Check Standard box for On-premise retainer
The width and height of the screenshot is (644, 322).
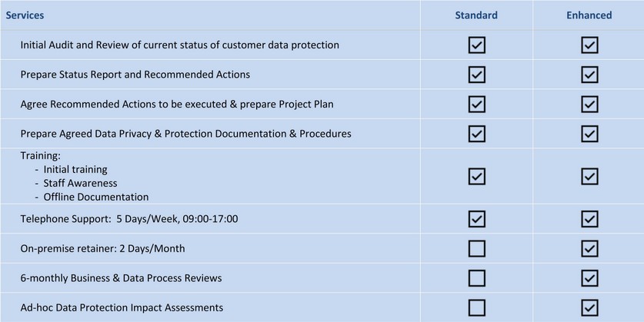click(476, 248)
